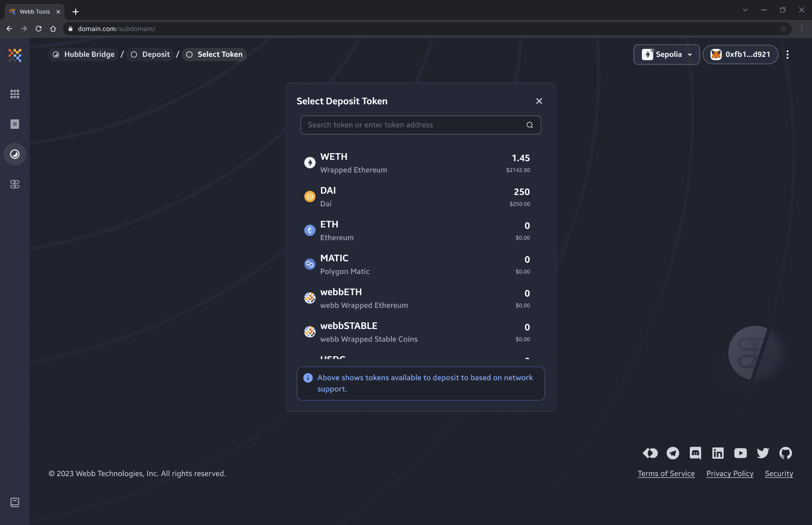Choose the MATIC Polygon Matic token
Viewport: 812px width, 525px height.
421,264
